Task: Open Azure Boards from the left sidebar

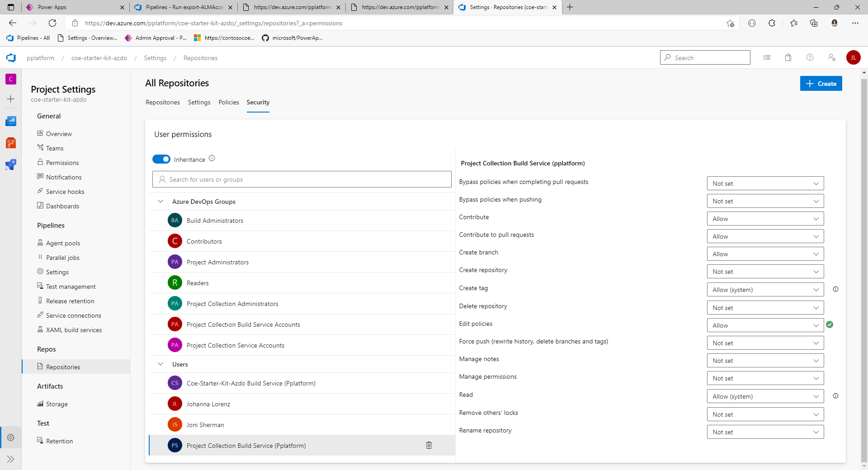Action: click(x=11, y=121)
